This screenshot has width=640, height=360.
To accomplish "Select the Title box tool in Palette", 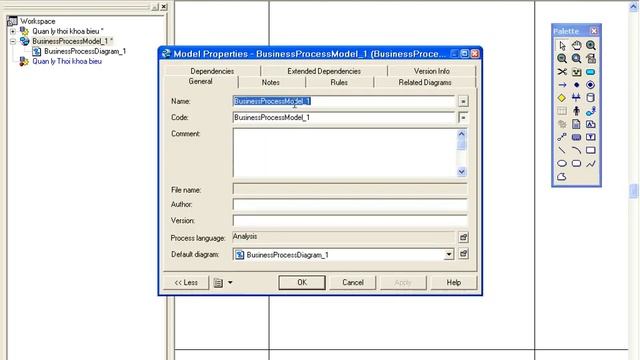I will [576, 137].
